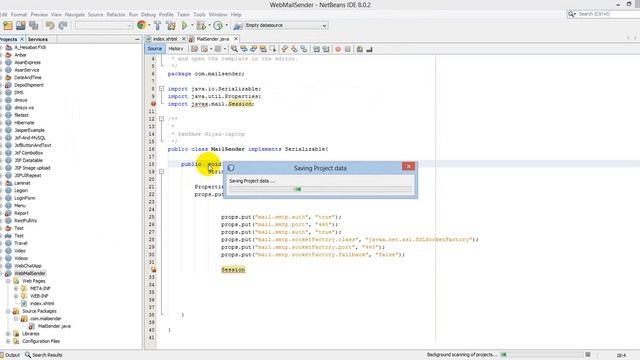640x360 pixels.
Task: Uncomment selected lines icon
Action: [369, 49]
